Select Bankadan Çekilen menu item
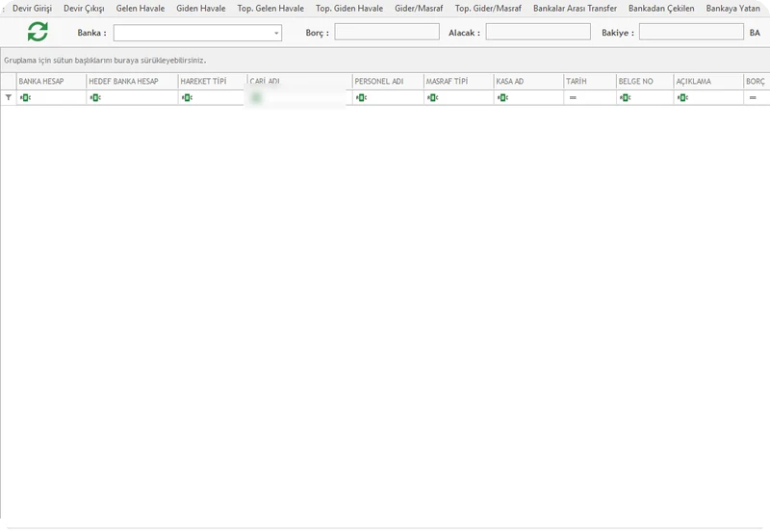This screenshot has height=532, width=770. (x=661, y=9)
